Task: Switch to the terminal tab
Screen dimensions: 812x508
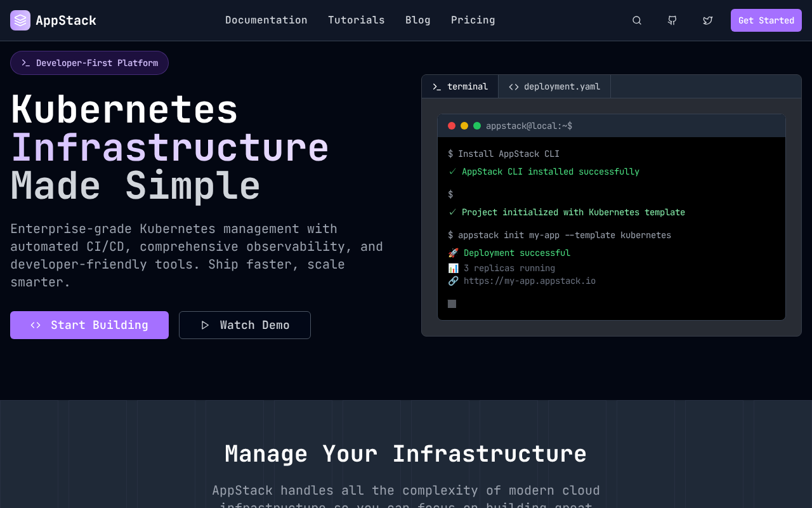Action: pos(460,86)
